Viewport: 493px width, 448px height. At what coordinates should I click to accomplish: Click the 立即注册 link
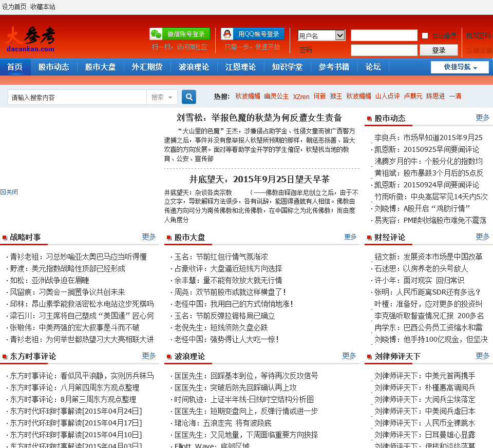click(x=479, y=50)
